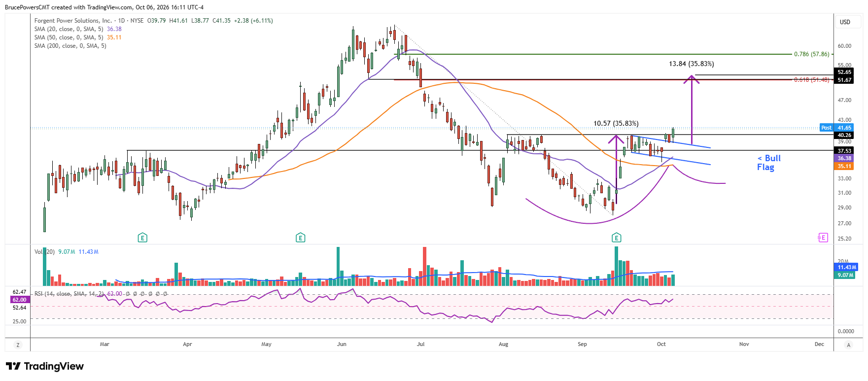The image size is (868, 381).
Task: Click the Mar date on time axis
Action: tap(104, 345)
